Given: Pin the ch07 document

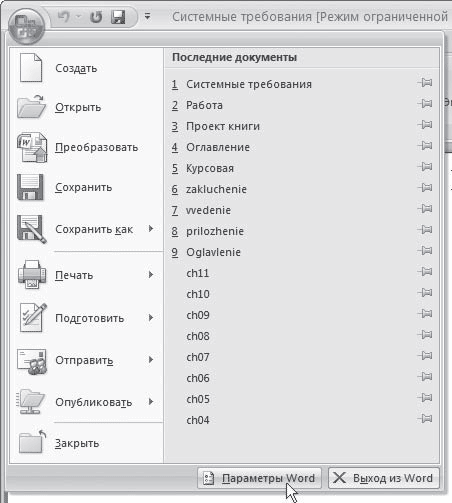Looking at the screenshot, I should click(425, 355).
